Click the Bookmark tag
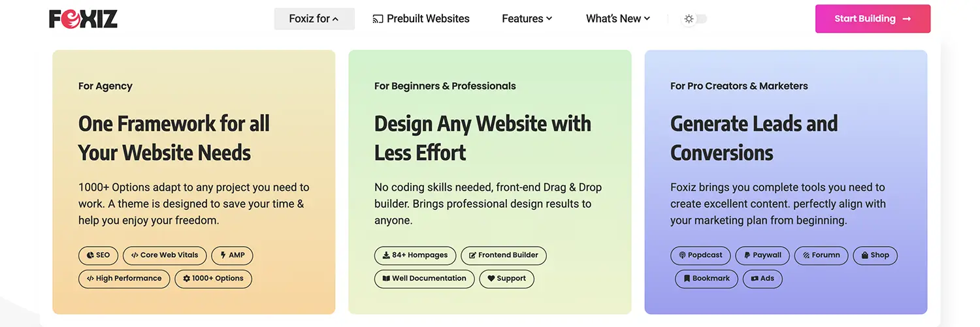980x327 pixels. point(706,279)
